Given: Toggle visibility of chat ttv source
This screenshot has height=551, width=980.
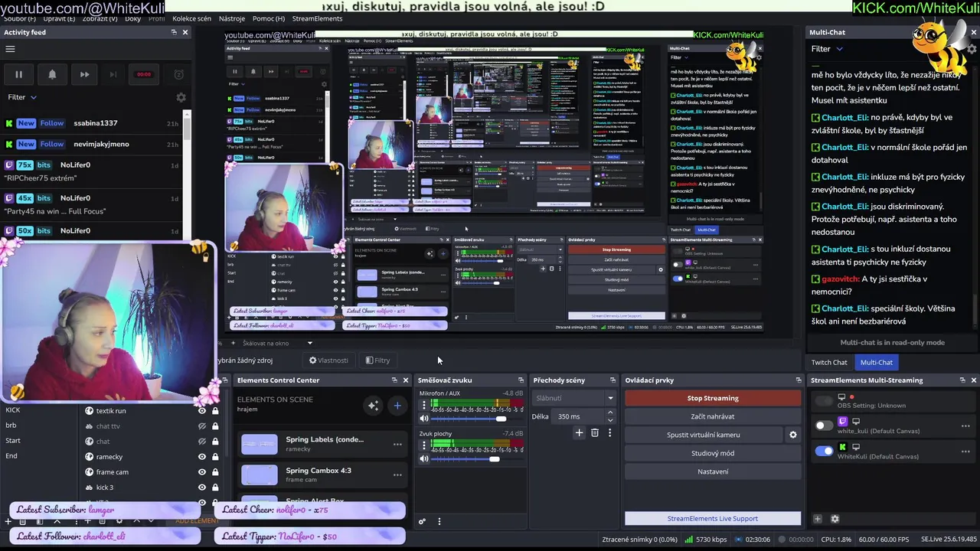Looking at the screenshot, I should pyautogui.click(x=202, y=426).
